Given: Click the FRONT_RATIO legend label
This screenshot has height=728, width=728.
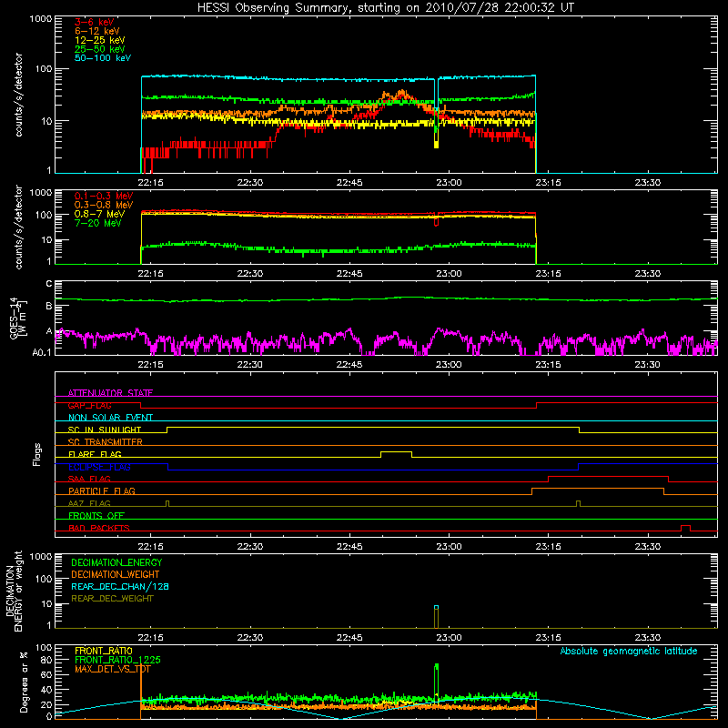Looking at the screenshot, I should [104, 651].
